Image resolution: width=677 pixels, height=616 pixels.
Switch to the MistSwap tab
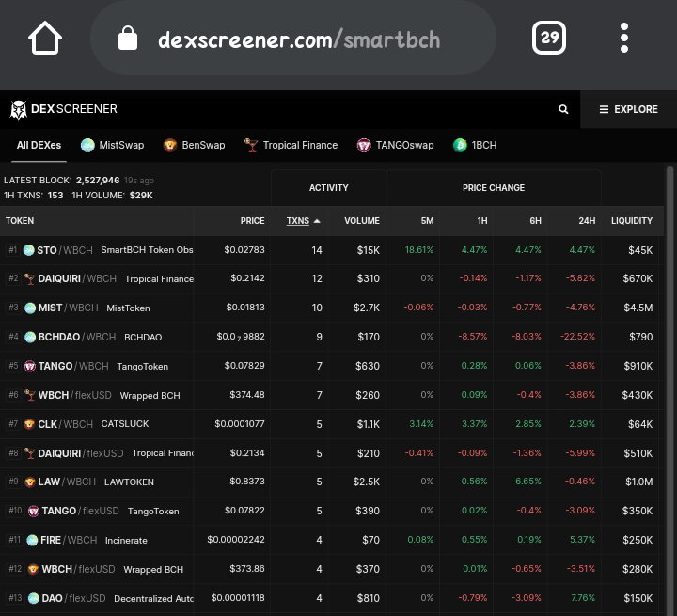(112, 145)
